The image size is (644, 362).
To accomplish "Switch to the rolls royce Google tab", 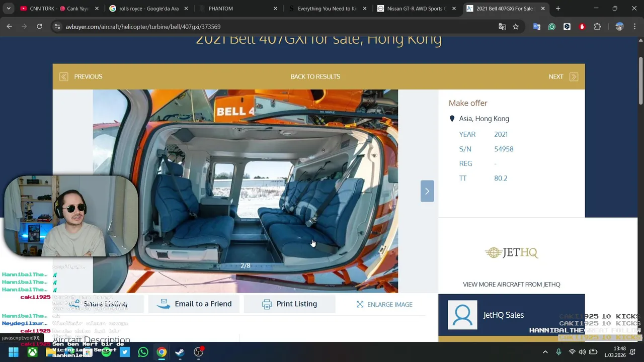I will (x=148, y=9).
